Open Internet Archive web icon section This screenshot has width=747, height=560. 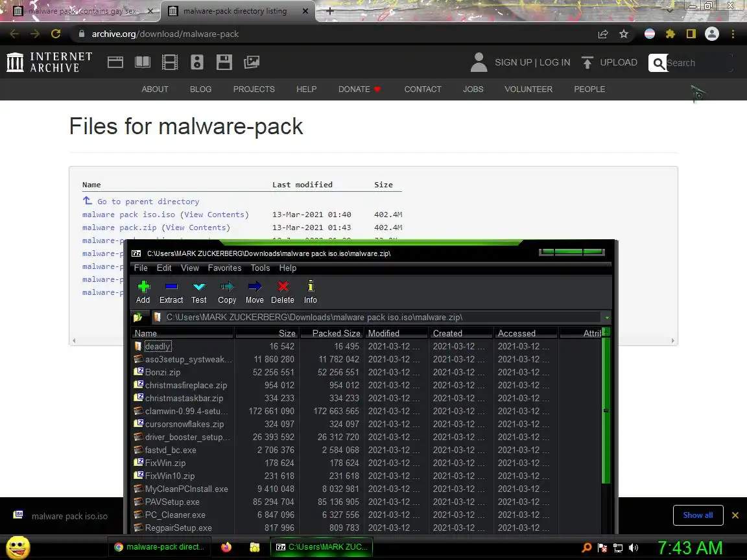(115, 62)
